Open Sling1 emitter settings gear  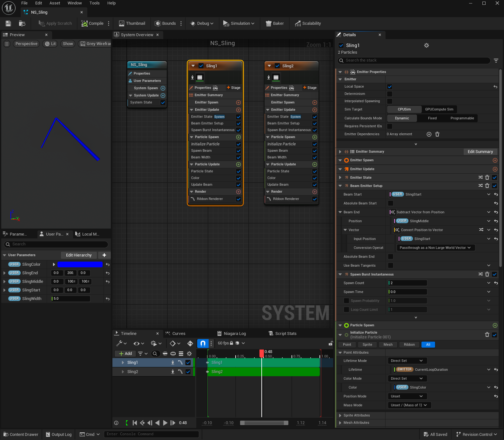click(427, 45)
